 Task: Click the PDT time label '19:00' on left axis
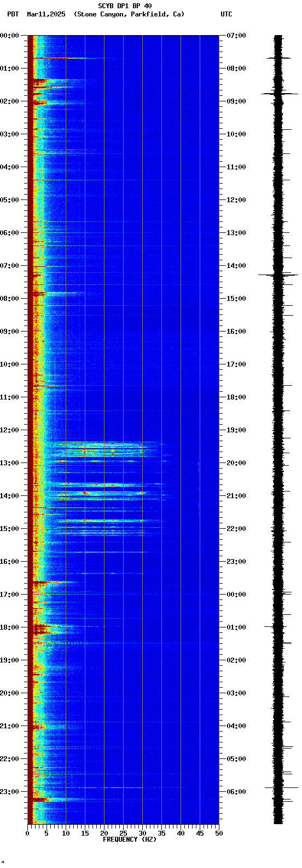[x=9, y=660]
